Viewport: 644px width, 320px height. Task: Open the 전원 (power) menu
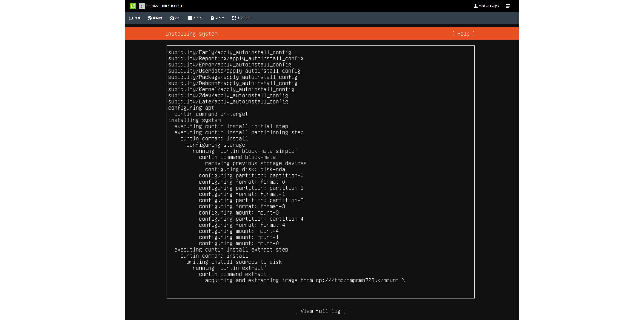[137, 18]
